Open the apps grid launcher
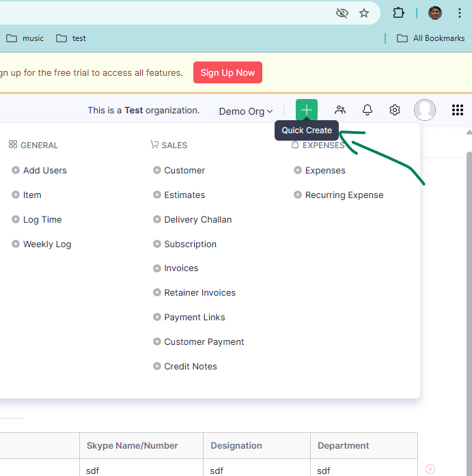Viewport: 472px width, 476px height. coord(458,110)
